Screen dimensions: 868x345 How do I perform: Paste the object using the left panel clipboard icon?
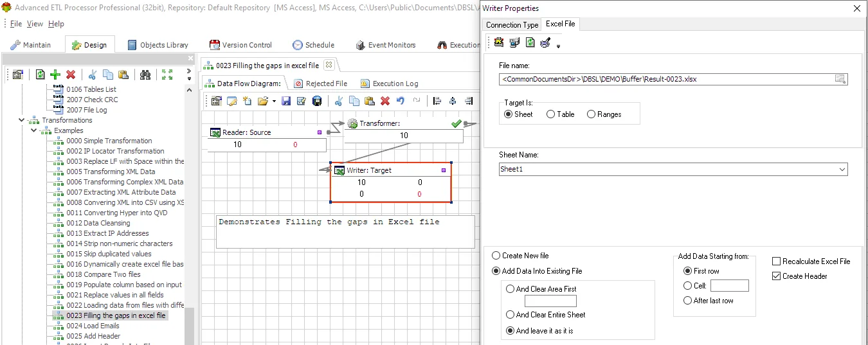tap(123, 75)
